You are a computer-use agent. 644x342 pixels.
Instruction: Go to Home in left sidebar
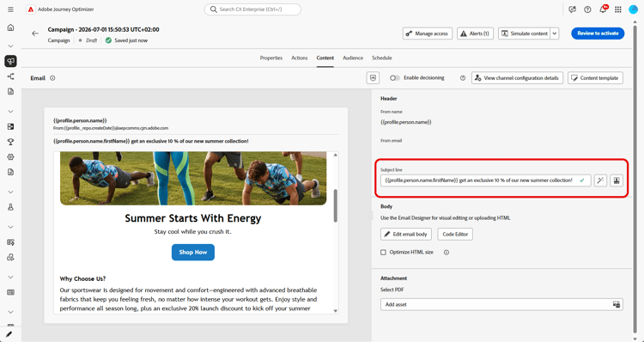[10, 27]
